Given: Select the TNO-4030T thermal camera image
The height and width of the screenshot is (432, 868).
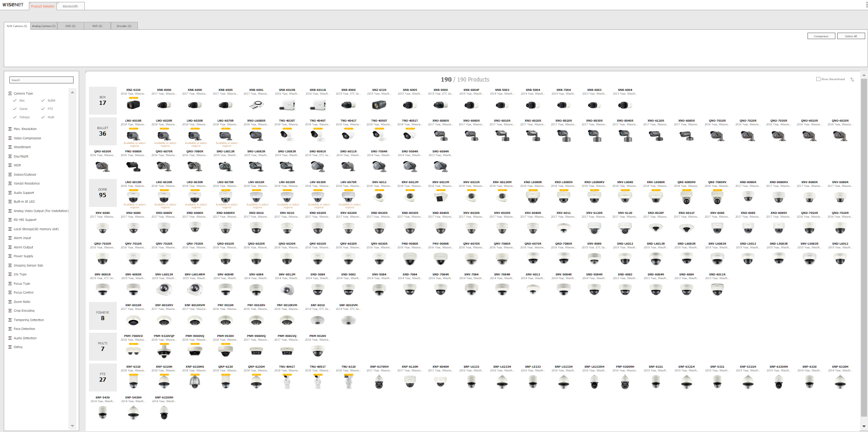Looking at the screenshot, I should (287, 136).
